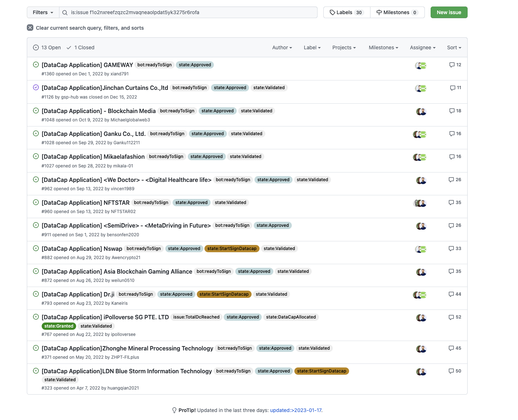
Task: Click the state:Approved label on GAMEWAY
Action: tap(195, 65)
